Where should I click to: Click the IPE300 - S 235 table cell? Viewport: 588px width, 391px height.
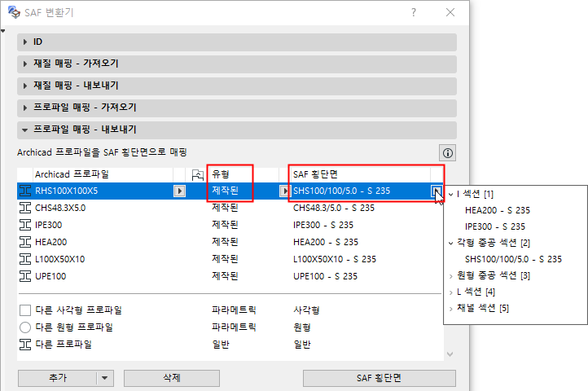[x=323, y=225]
